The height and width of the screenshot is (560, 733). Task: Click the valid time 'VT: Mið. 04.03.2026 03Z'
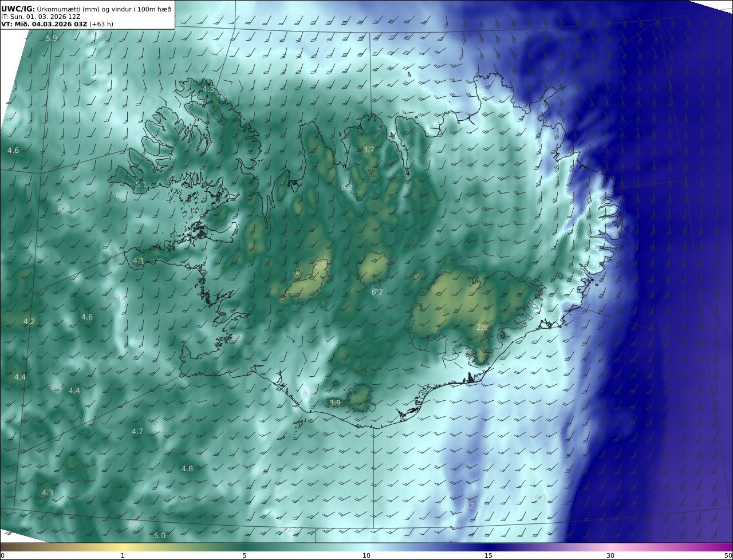45,24
